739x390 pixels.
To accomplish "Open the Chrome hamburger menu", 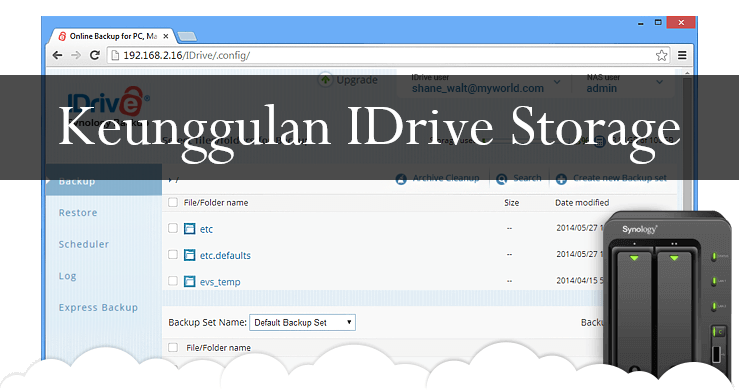I will pos(682,55).
